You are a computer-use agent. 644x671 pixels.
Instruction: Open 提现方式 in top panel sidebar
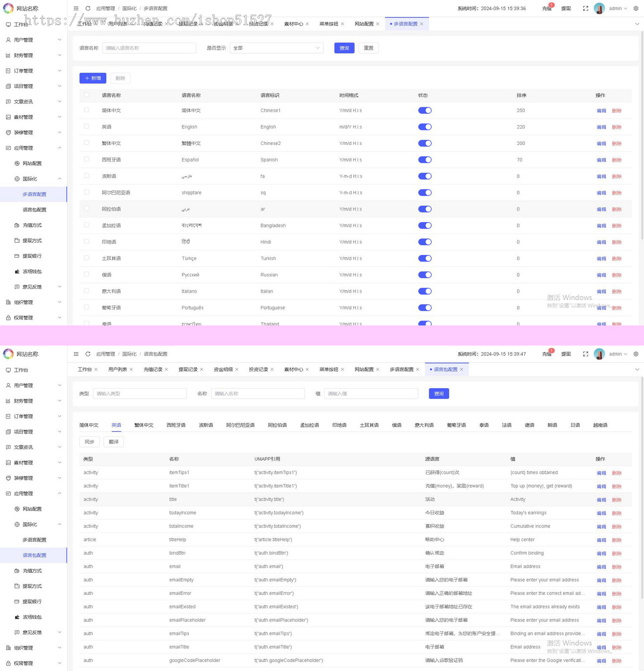pos(33,241)
